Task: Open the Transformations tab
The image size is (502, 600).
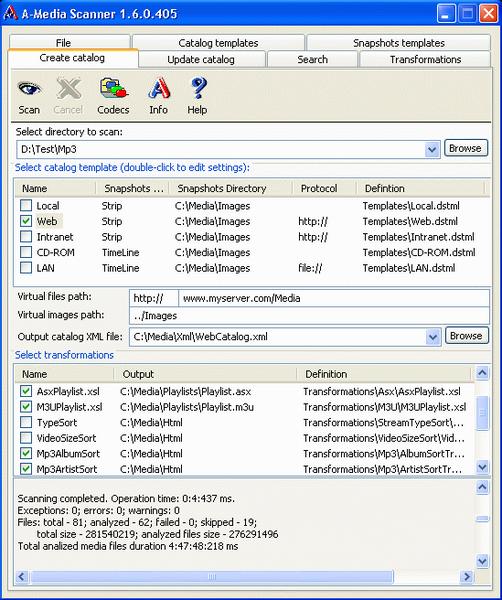Action: pos(425,59)
